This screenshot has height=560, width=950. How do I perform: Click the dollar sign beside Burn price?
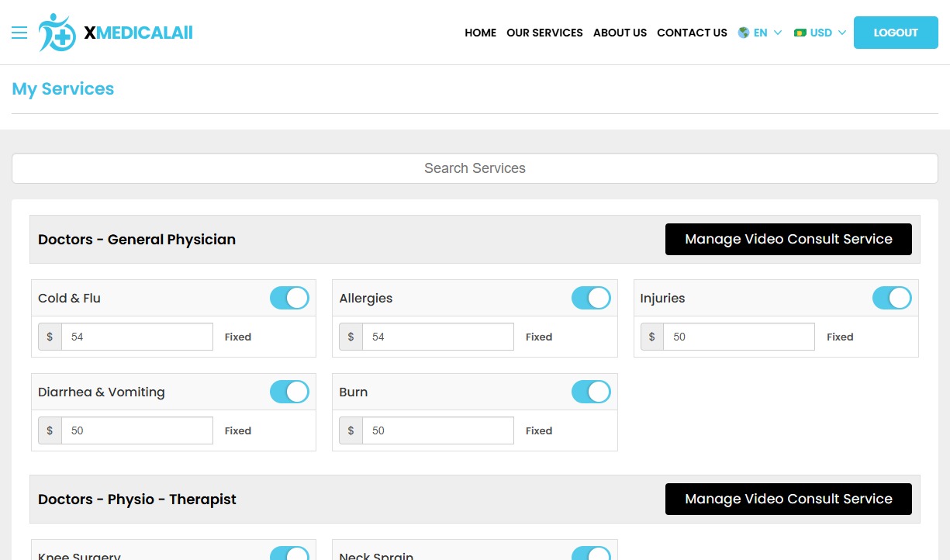tap(351, 430)
